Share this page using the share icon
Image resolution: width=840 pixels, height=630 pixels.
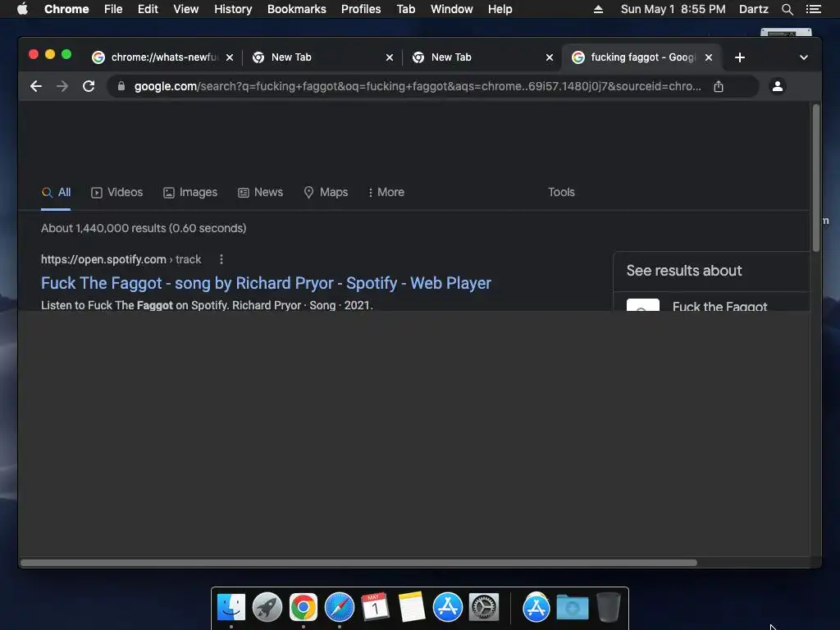coord(719,86)
